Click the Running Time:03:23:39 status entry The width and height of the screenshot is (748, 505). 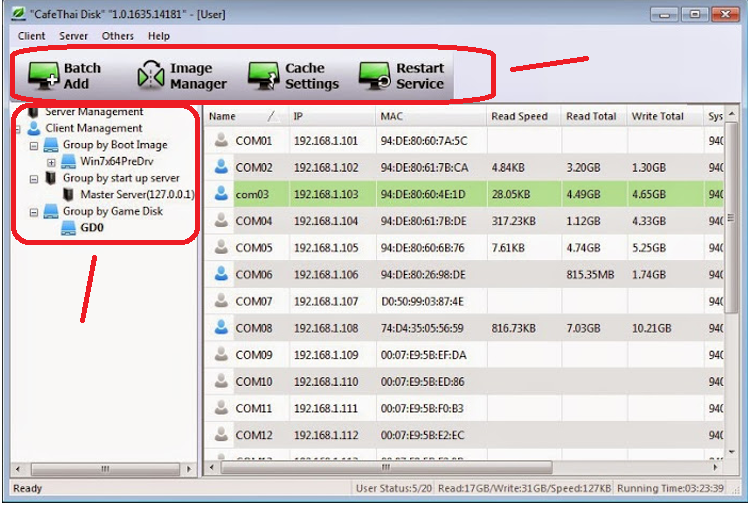tap(670, 488)
